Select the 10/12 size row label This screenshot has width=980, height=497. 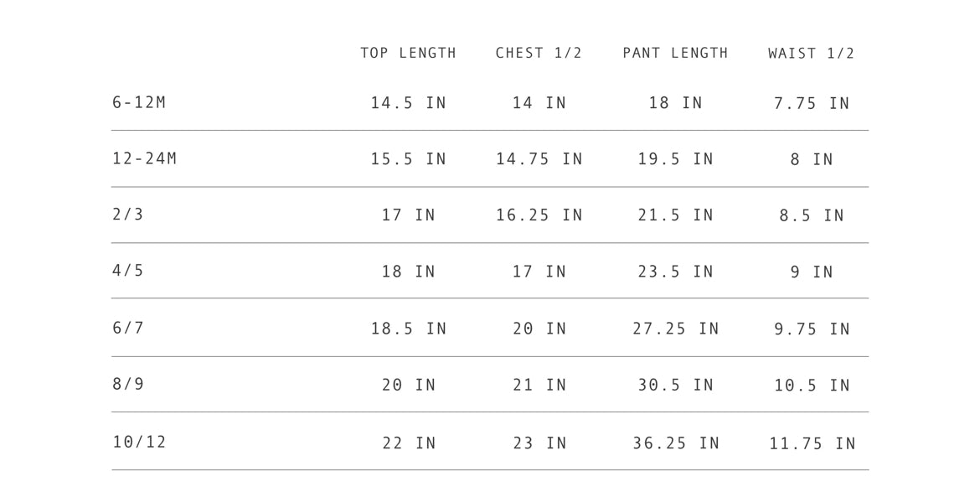coord(140,442)
